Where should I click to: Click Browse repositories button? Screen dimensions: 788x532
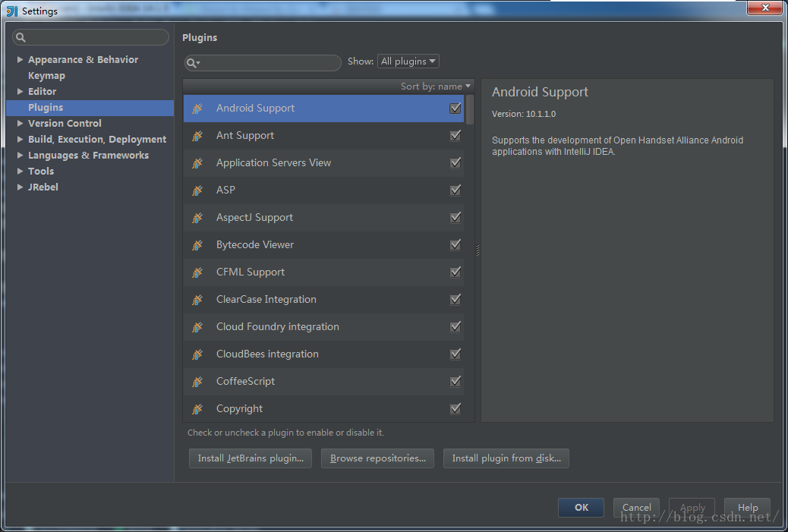377,458
